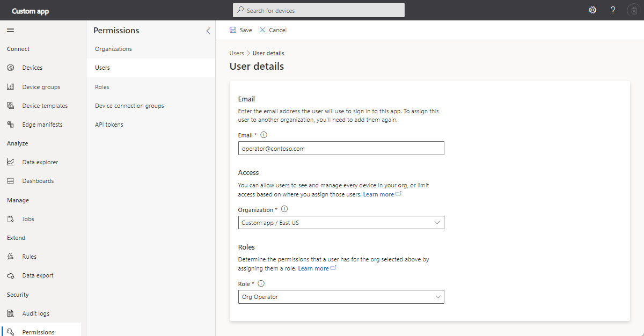Click the Devices icon in sidebar

tap(10, 68)
